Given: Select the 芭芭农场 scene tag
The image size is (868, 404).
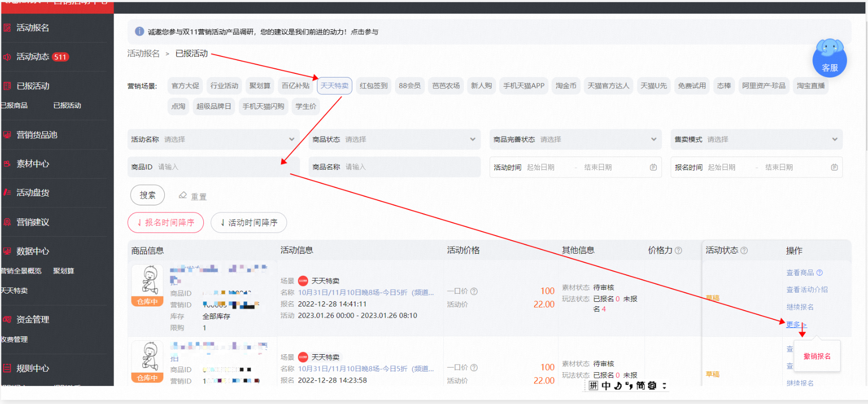Looking at the screenshot, I should (446, 86).
